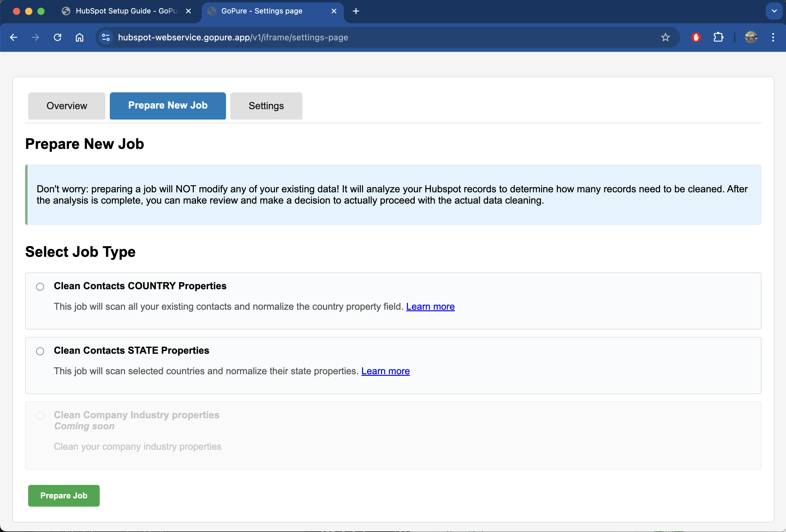This screenshot has width=786, height=532.
Task: Switch to the Overview tab
Action: (67, 106)
